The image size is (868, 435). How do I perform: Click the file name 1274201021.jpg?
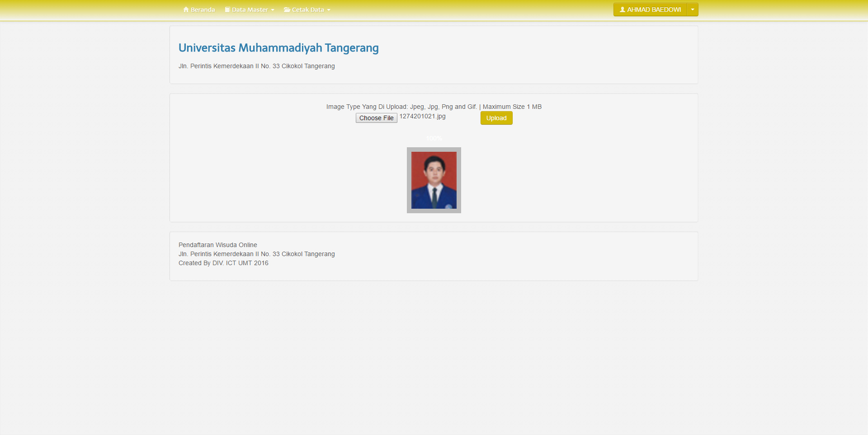pyautogui.click(x=422, y=117)
